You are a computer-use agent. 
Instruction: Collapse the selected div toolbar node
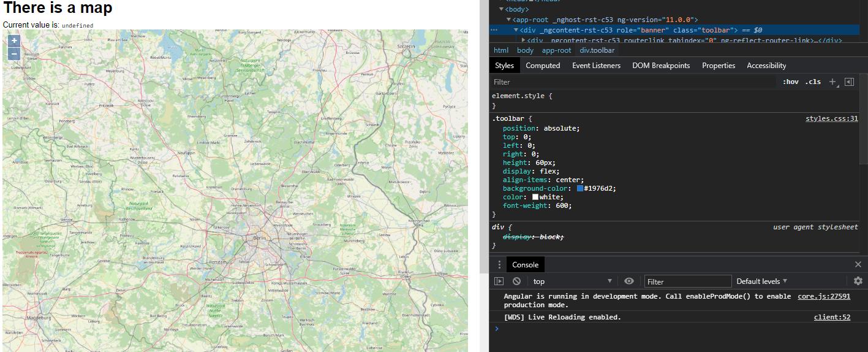pyautogui.click(x=516, y=30)
